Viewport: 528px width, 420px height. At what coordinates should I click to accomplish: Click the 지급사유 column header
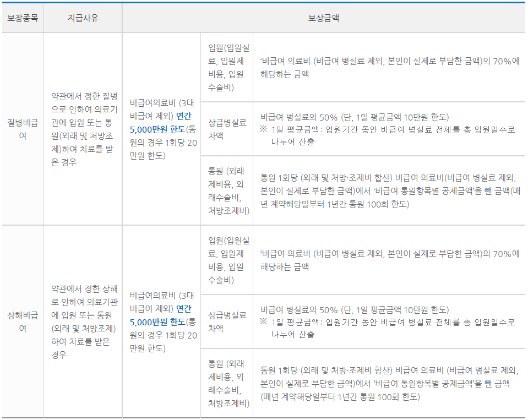(x=81, y=17)
